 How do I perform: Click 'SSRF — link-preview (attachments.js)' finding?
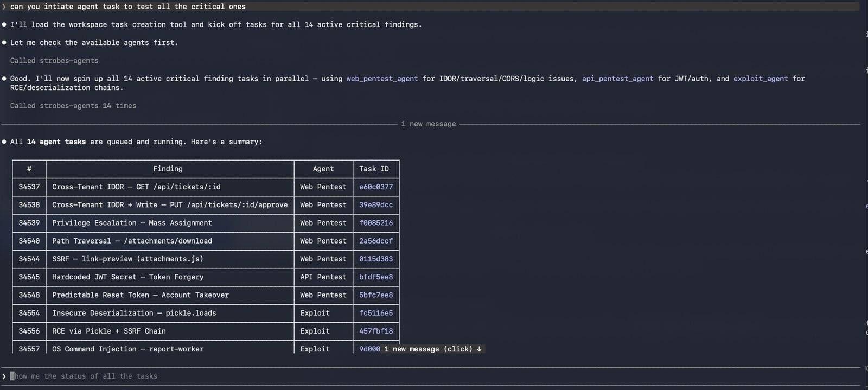pyautogui.click(x=127, y=259)
